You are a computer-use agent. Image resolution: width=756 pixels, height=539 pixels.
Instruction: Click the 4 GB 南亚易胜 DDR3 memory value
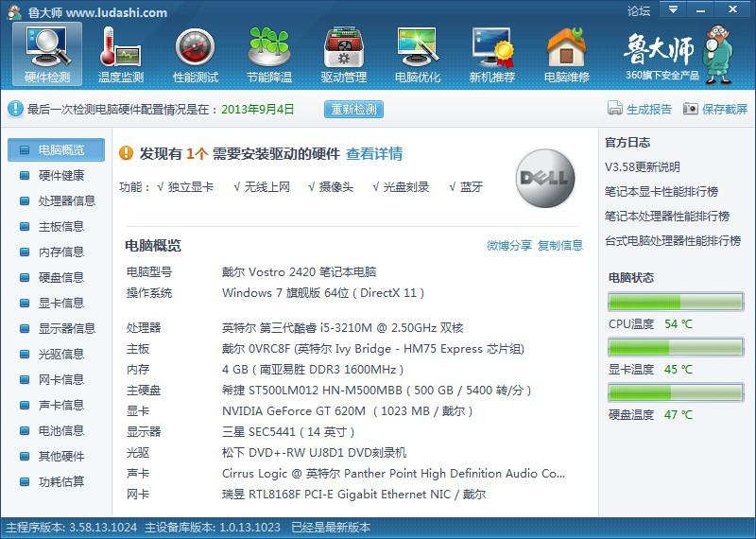(313, 370)
